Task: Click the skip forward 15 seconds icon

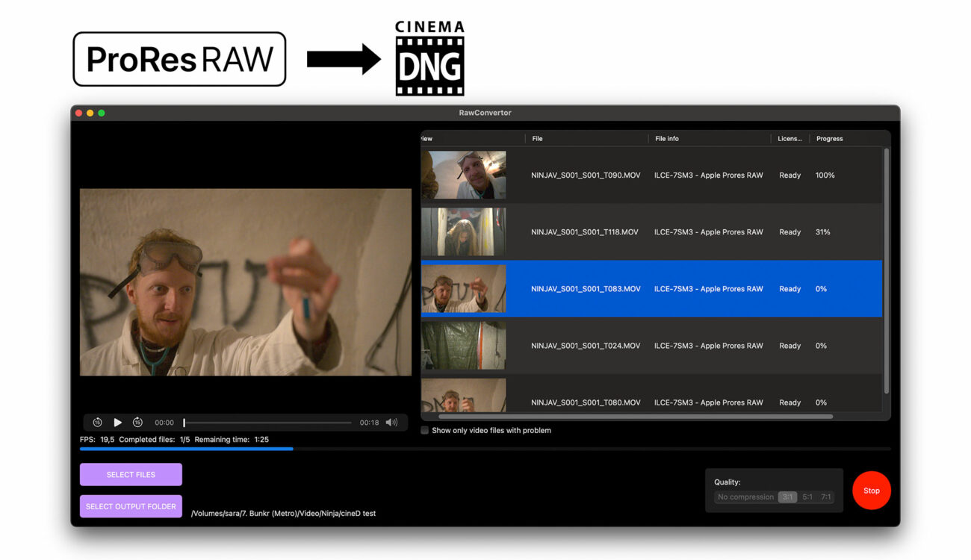Action: [x=137, y=423]
